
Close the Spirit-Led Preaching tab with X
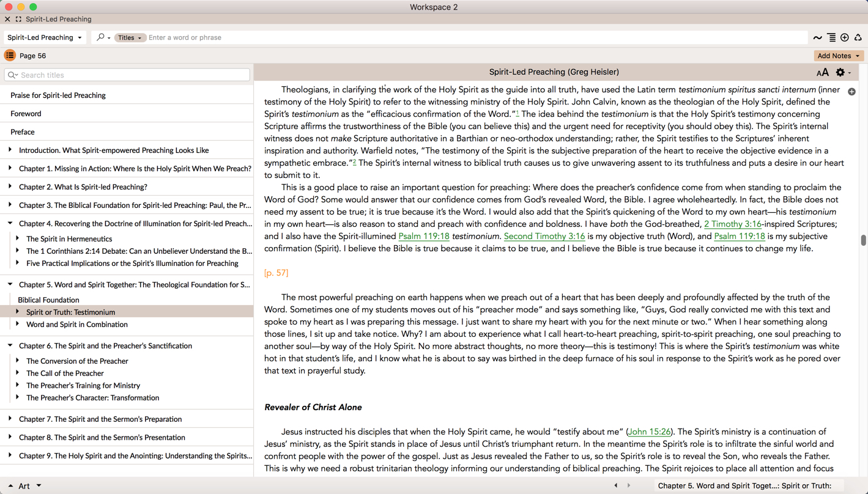[7, 20]
